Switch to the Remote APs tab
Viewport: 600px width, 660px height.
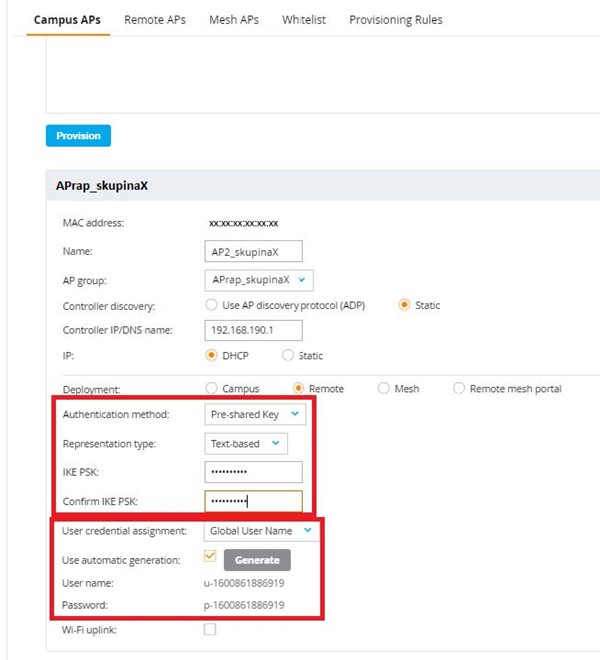[155, 20]
